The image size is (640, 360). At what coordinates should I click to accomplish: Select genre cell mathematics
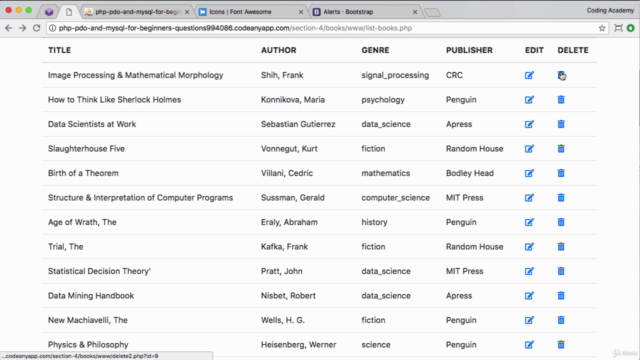[x=386, y=173]
